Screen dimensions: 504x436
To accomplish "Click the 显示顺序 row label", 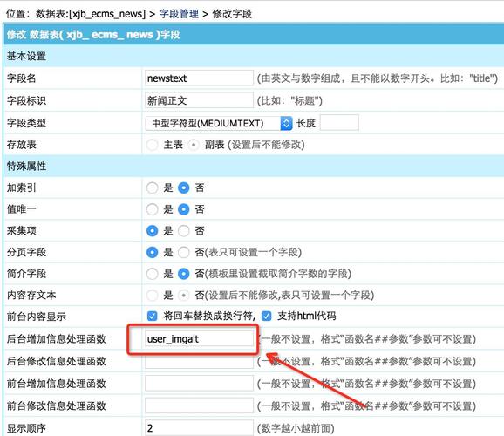I will tap(26, 428).
